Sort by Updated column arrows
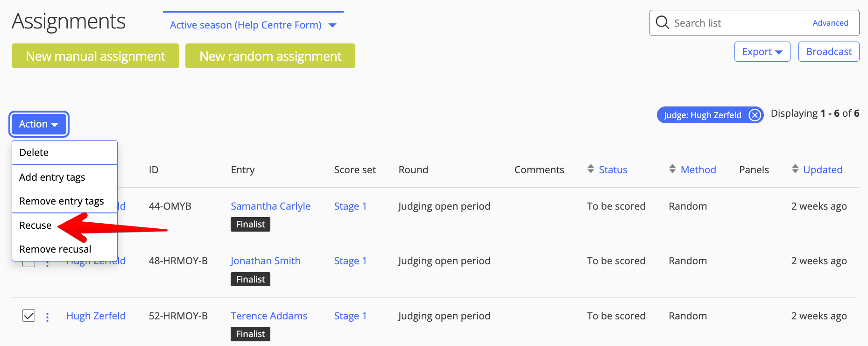Screen dimensions: 868x346 coord(795,169)
